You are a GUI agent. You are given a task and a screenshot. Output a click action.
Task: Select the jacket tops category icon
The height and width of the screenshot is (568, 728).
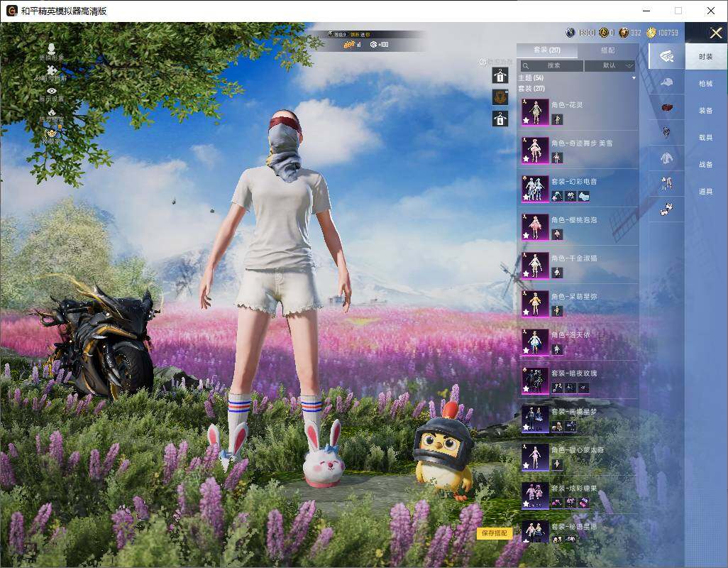(x=667, y=158)
